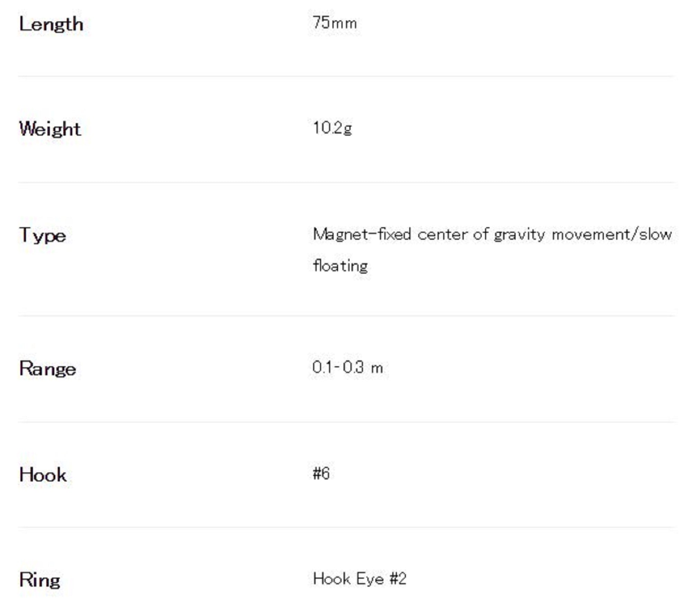Click the divider line below Weight row
This screenshot has width=692, height=616.
tap(346, 182)
